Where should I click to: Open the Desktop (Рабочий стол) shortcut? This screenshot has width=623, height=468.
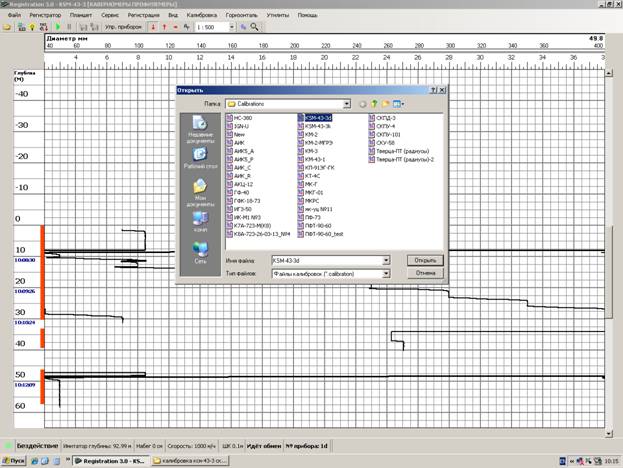point(200,158)
